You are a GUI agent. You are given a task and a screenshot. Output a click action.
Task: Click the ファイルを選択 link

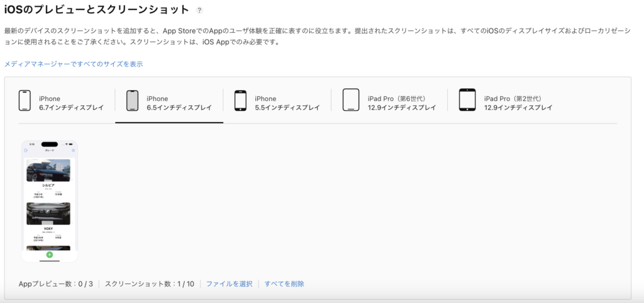tap(230, 284)
